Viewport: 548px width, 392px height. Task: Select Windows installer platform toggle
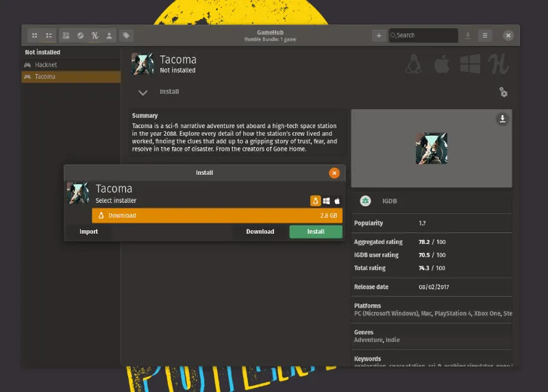(327, 201)
